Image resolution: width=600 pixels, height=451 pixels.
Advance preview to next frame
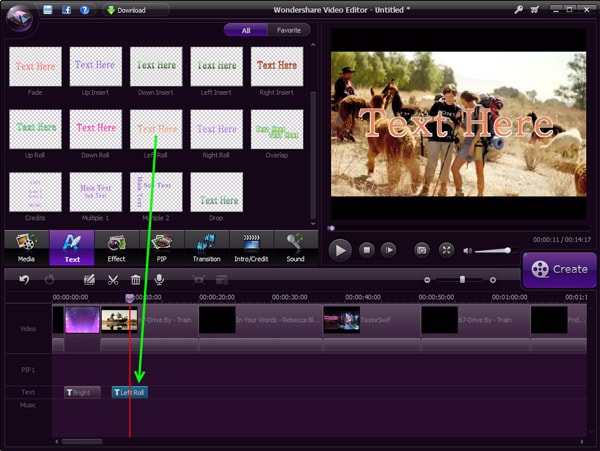click(389, 250)
